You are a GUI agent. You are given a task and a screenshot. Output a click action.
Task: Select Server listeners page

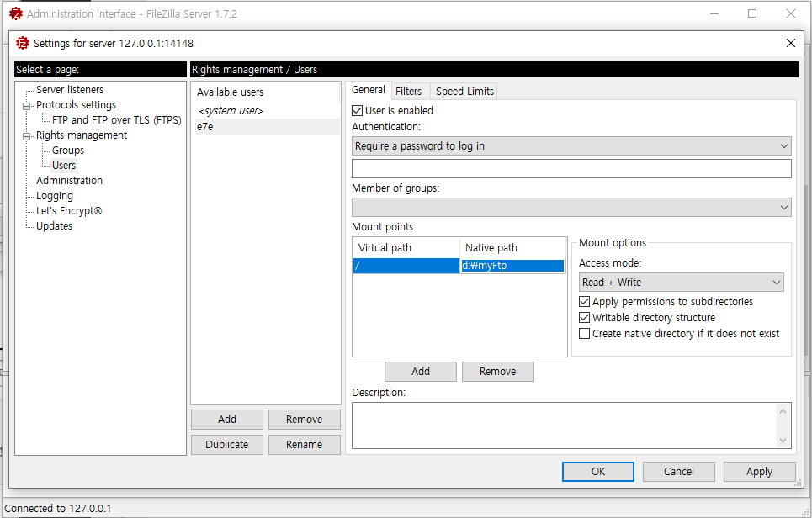point(70,89)
